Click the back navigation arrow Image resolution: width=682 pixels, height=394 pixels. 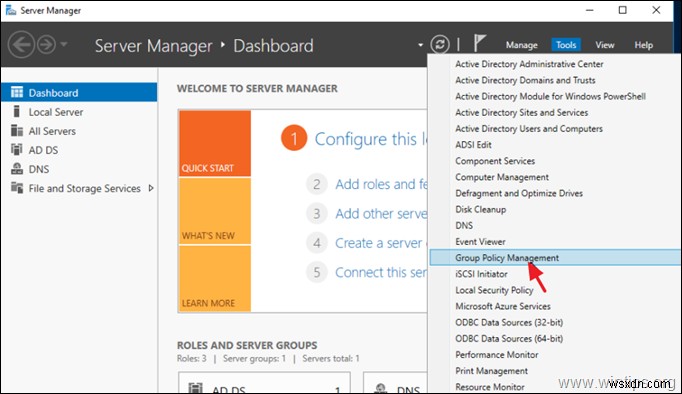(x=21, y=44)
